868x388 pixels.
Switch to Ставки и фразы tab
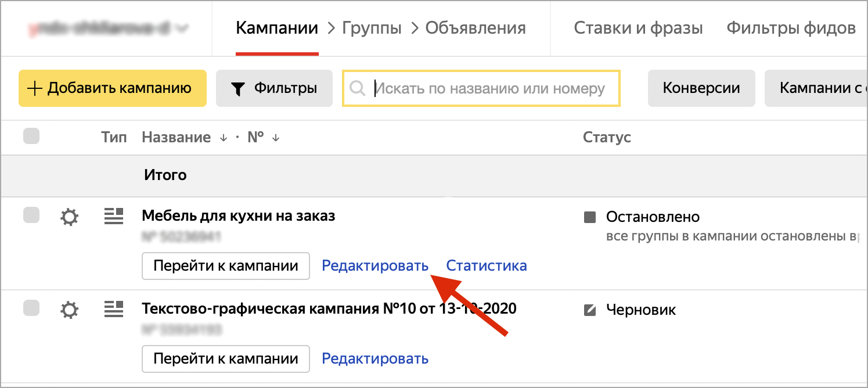[638, 28]
